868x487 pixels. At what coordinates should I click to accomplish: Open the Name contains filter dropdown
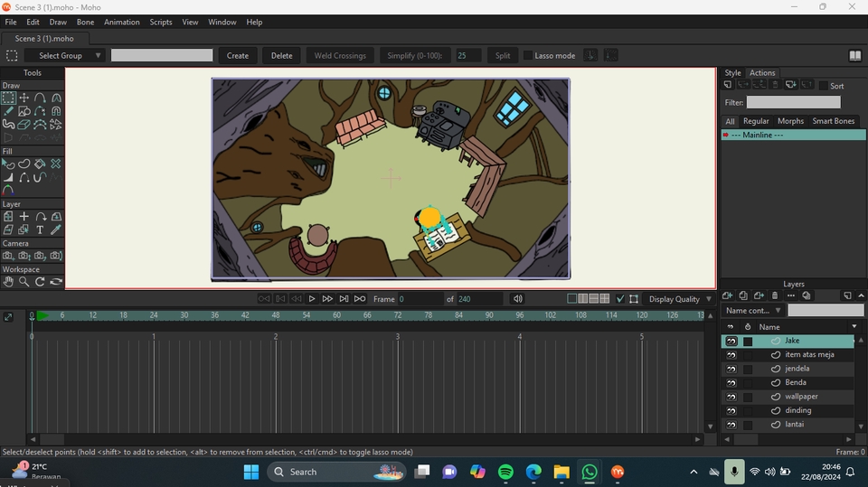(x=753, y=311)
